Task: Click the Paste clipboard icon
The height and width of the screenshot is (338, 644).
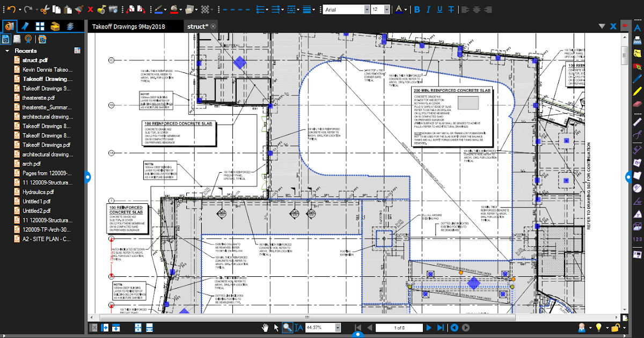Action: tap(68, 9)
